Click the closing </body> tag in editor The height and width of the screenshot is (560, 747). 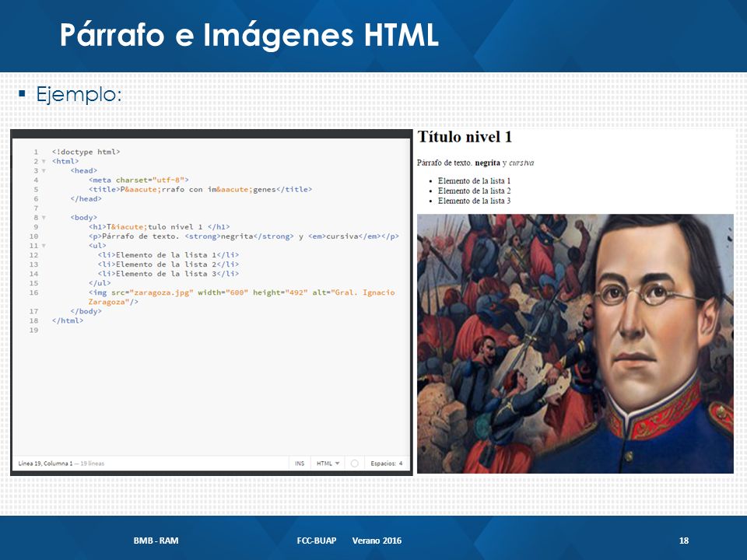(x=86, y=311)
